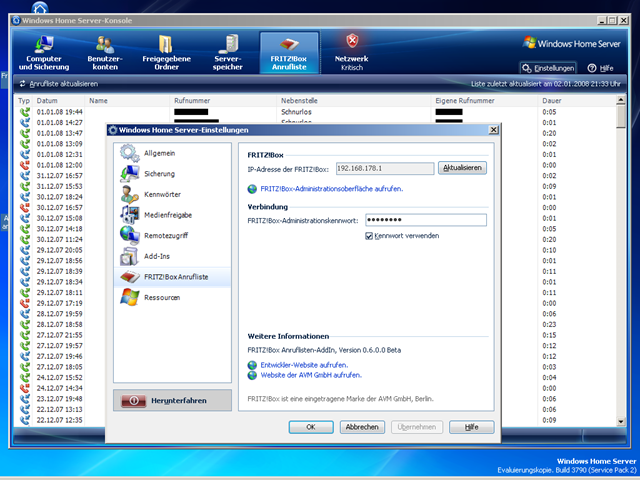
Task: Click into IP-Adresse der FRITZ!Box field
Action: coord(385,168)
